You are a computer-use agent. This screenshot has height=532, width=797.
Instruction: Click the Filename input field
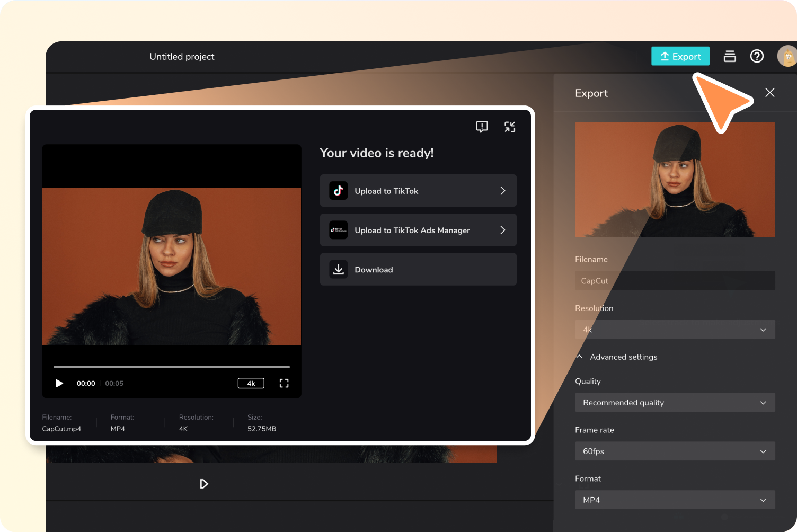point(675,280)
